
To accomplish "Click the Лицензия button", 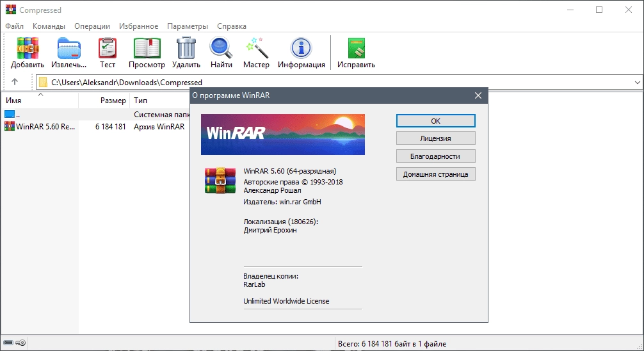I will click(436, 138).
